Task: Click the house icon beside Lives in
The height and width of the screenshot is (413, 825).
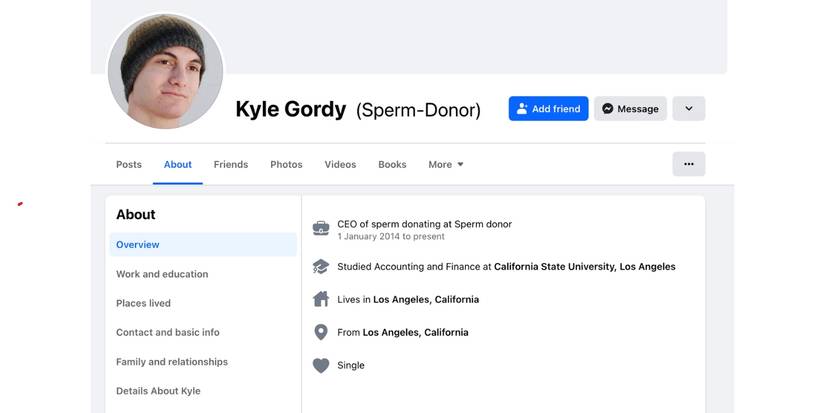Action: coord(321,299)
